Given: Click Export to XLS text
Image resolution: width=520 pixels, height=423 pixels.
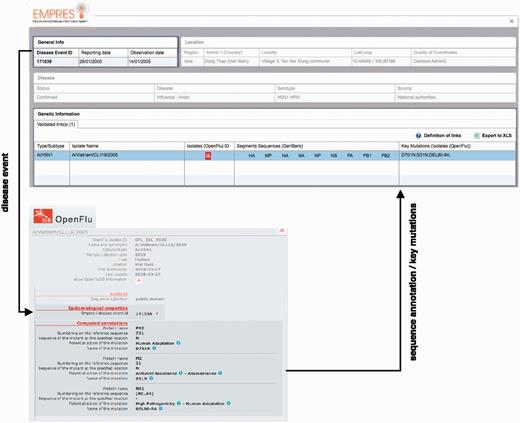Looking at the screenshot, I should 497,136.
